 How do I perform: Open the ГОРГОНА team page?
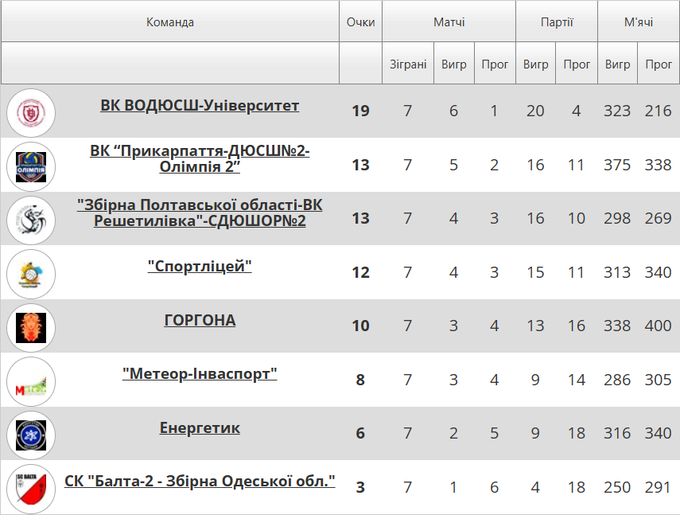(200, 320)
